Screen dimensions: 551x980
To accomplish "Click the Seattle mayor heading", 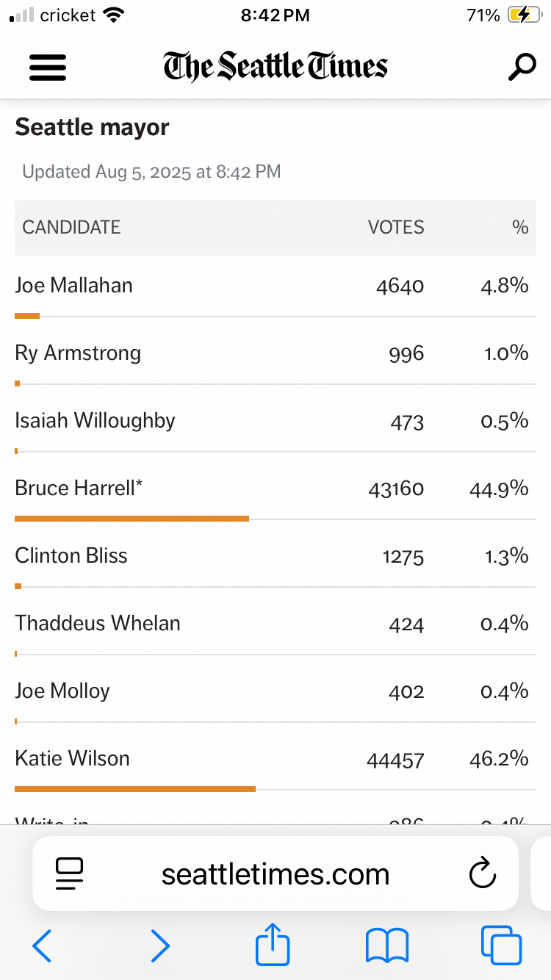I will tap(92, 127).
